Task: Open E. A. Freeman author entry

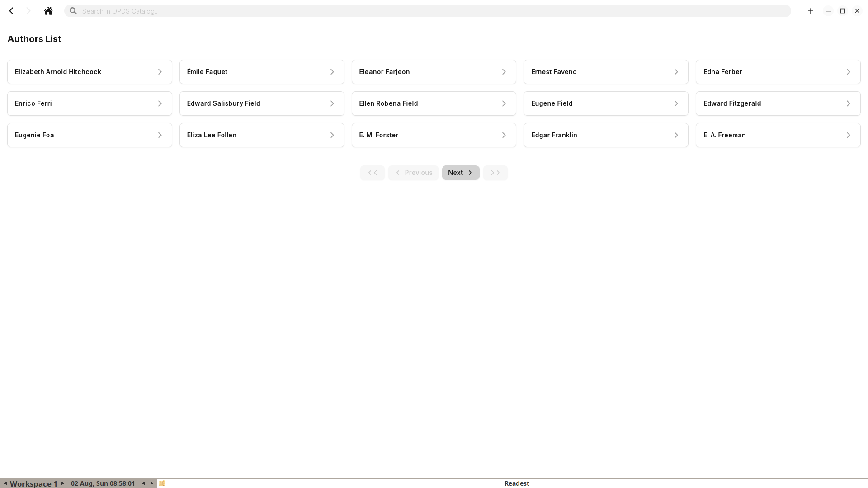Action: point(778,135)
